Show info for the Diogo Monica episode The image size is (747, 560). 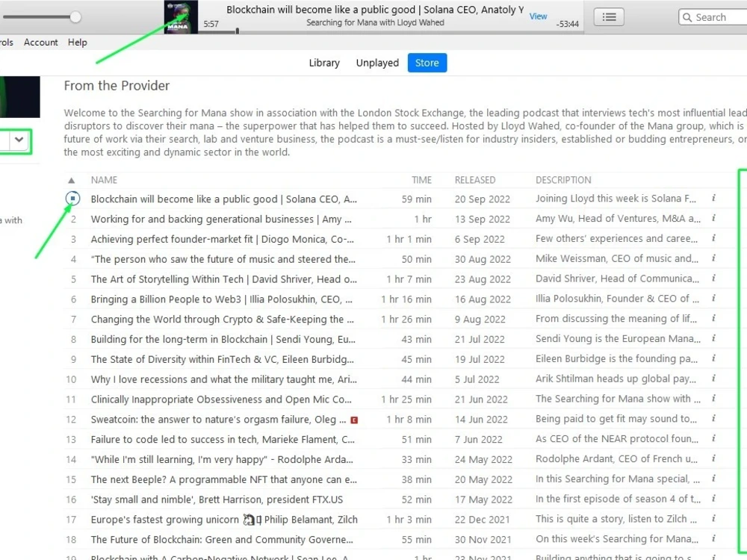pyautogui.click(x=713, y=238)
